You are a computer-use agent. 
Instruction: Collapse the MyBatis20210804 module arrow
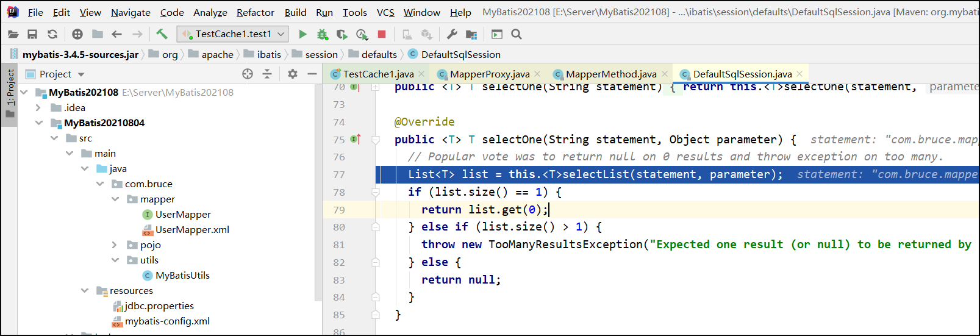coord(39,123)
